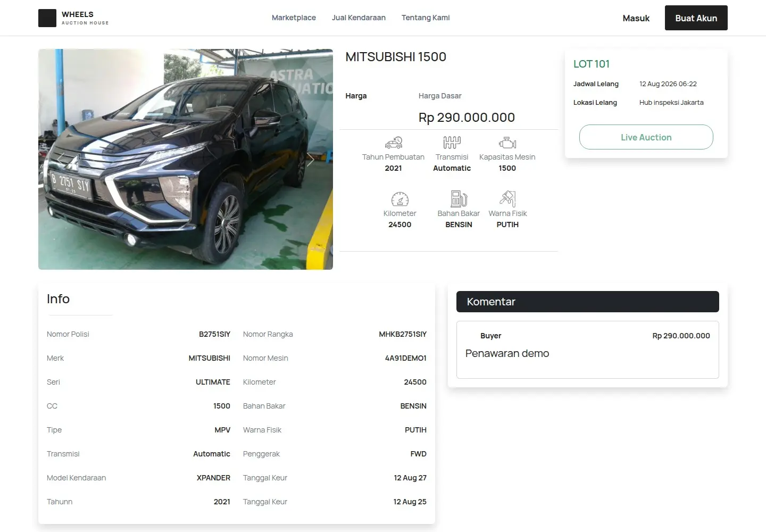Screen dimensions: 766x532
Task: Click the Merk value MITSUBISHI in Info
Action: pyautogui.click(x=210, y=358)
